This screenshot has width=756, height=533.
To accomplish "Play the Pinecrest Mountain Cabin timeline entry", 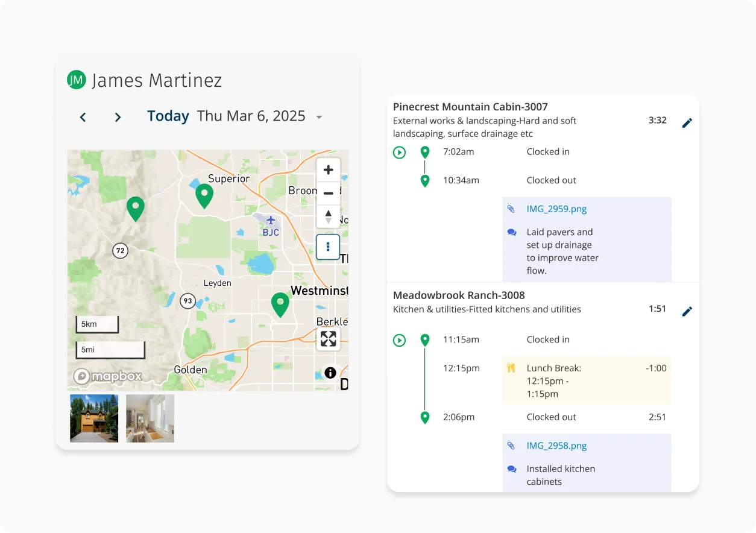I will (x=399, y=153).
